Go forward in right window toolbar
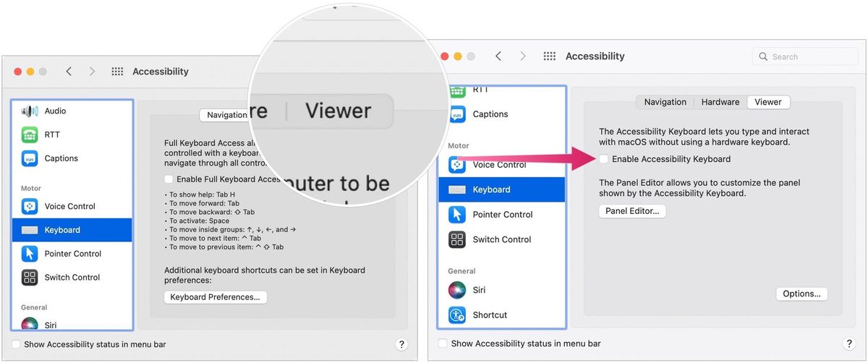Image resolution: width=868 pixels, height=363 pixels. pos(523,56)
